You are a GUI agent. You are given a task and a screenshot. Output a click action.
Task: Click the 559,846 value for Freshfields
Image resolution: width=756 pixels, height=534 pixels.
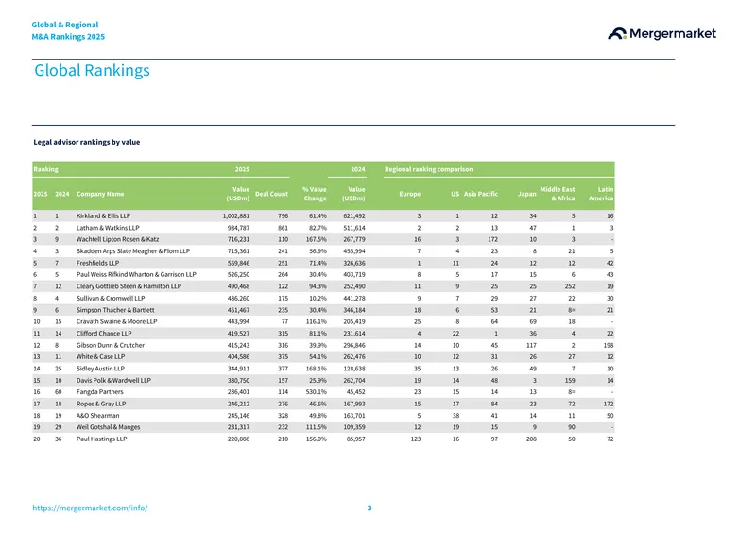[238, 263]
